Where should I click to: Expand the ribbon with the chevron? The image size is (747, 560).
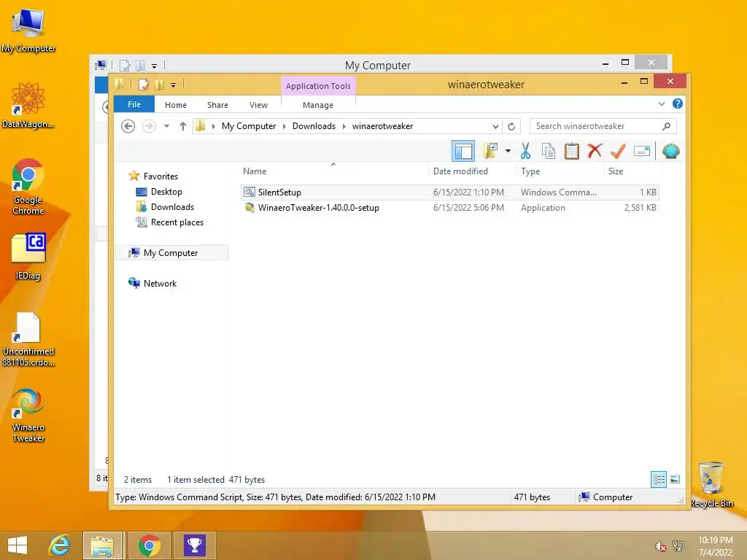click(x=661, y=104)
